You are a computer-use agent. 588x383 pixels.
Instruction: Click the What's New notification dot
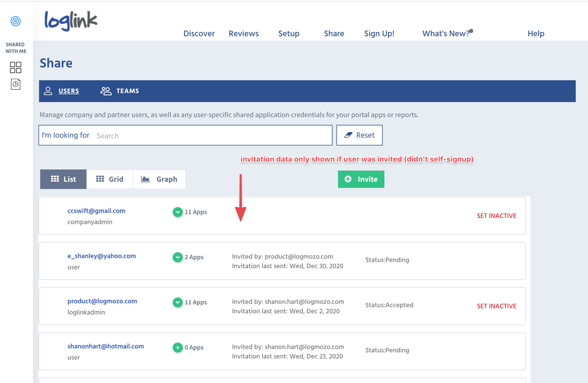tap(471, 31)
